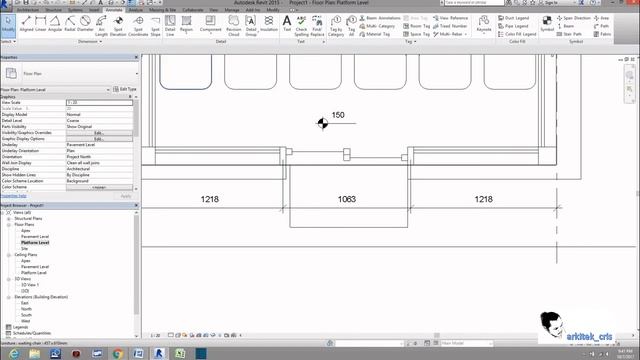Click the Span Direction symbol tool
The image size is (640, 360).
pos(573,18)
